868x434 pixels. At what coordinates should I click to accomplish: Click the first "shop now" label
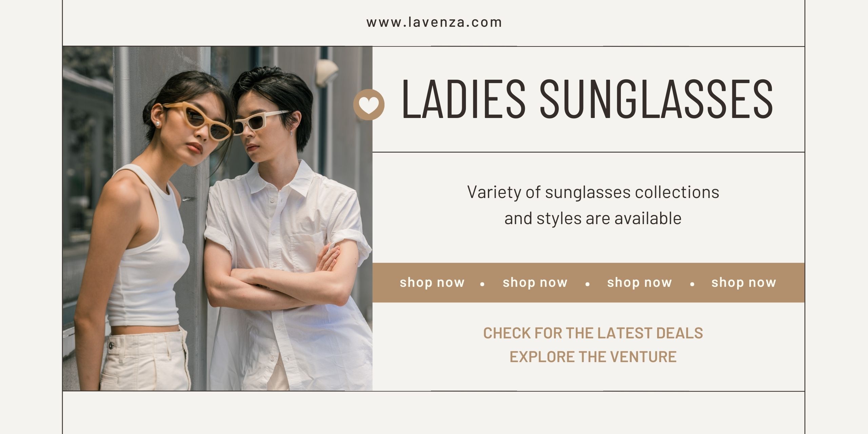pyautogui.click(x=432, y=282)
